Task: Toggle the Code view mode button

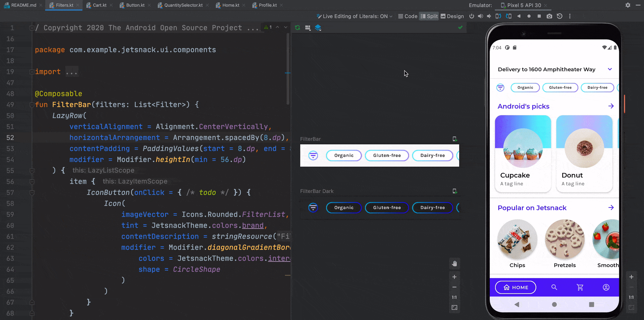Action: pyautogui.click(x=408, y=16)
